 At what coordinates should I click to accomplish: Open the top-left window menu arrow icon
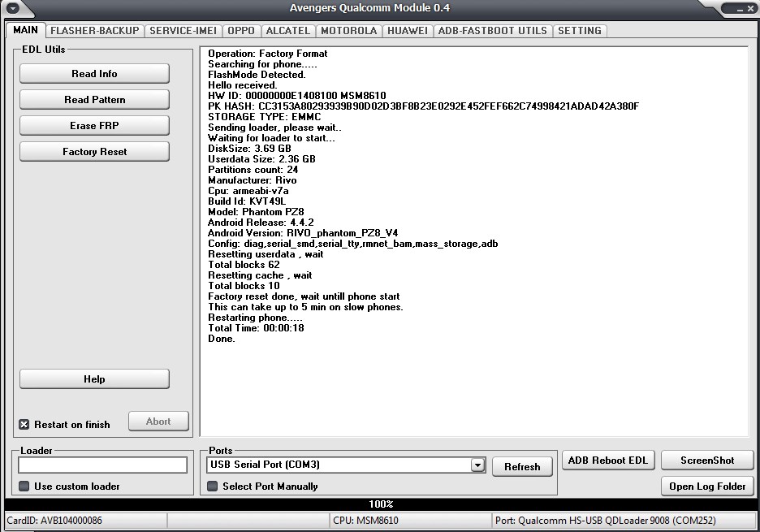point(13,8)
